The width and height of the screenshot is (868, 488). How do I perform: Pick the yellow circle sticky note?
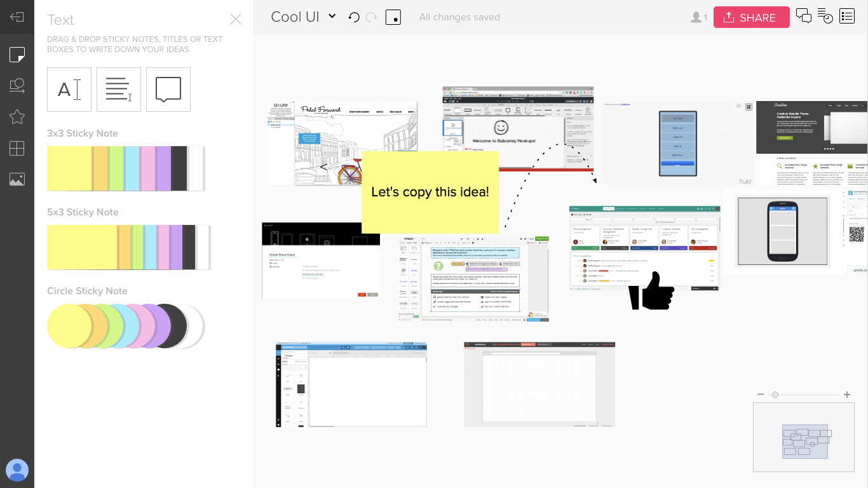69,326
